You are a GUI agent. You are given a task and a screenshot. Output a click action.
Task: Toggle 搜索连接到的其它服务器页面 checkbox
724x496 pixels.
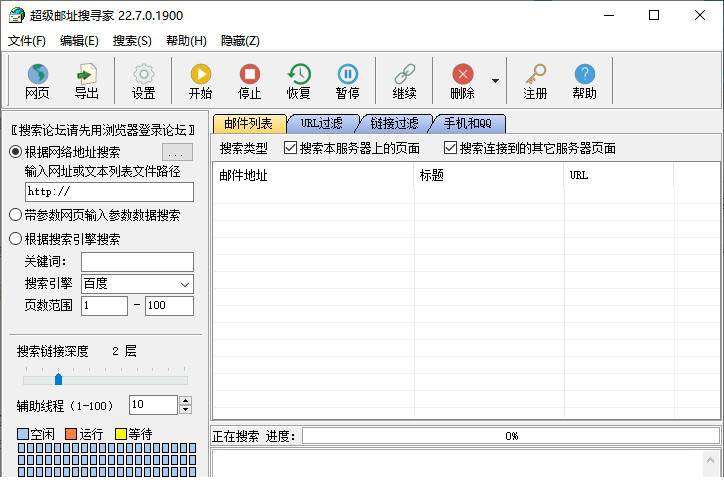coord(450,148)
